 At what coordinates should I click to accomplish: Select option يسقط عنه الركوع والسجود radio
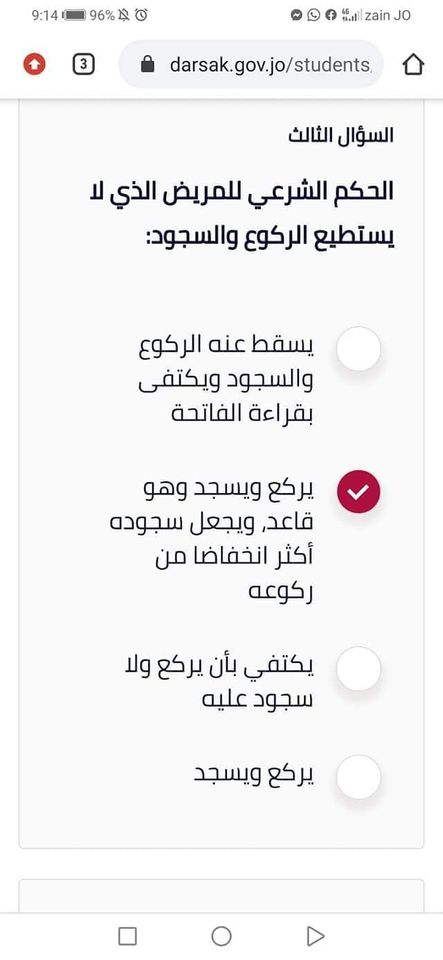pos(359,348)
